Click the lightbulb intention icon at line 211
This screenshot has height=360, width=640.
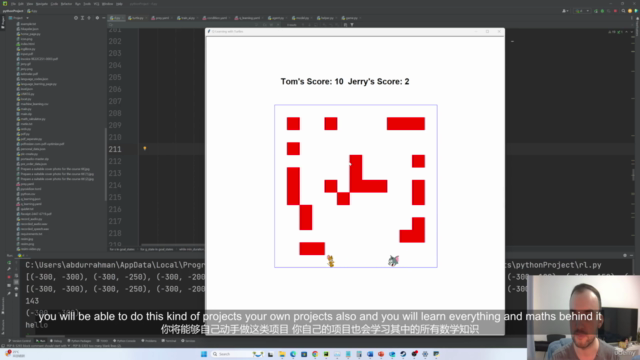pyautogui.click(x=144, y=149)
